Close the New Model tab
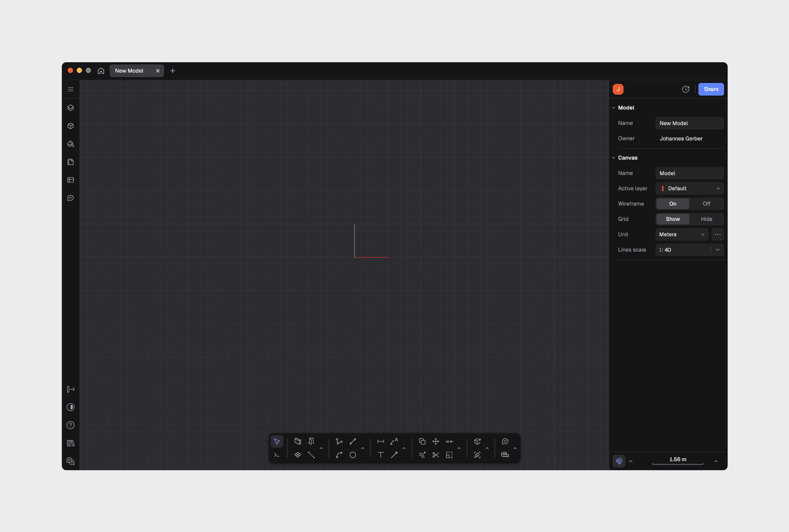This screenshot has height=532, width=789. tap(158, 71)
